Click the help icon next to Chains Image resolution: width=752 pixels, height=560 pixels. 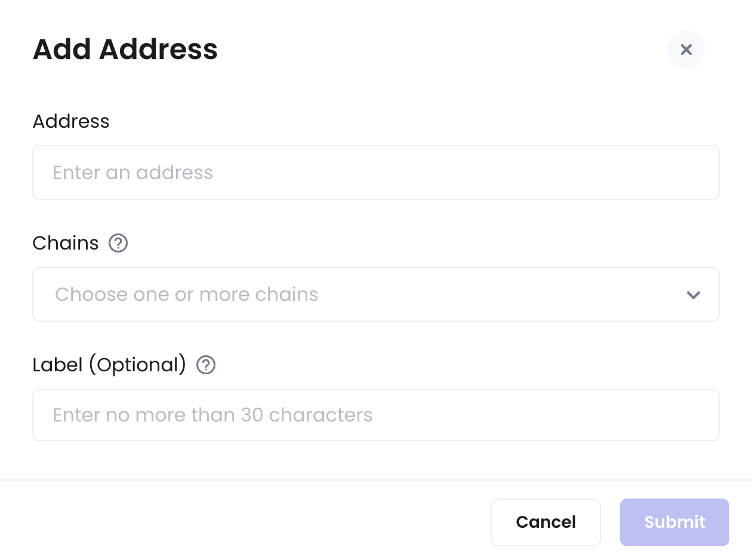(x=118, y=243)
